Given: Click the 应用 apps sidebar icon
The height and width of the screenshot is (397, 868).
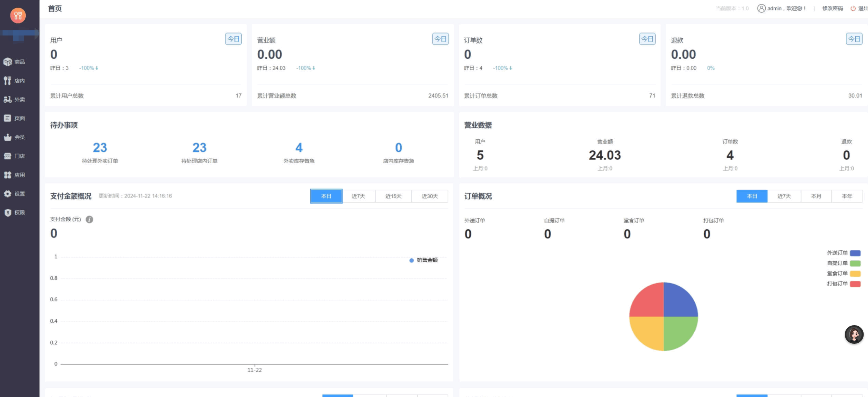Looking at the screenshot, I should [8, 175].
